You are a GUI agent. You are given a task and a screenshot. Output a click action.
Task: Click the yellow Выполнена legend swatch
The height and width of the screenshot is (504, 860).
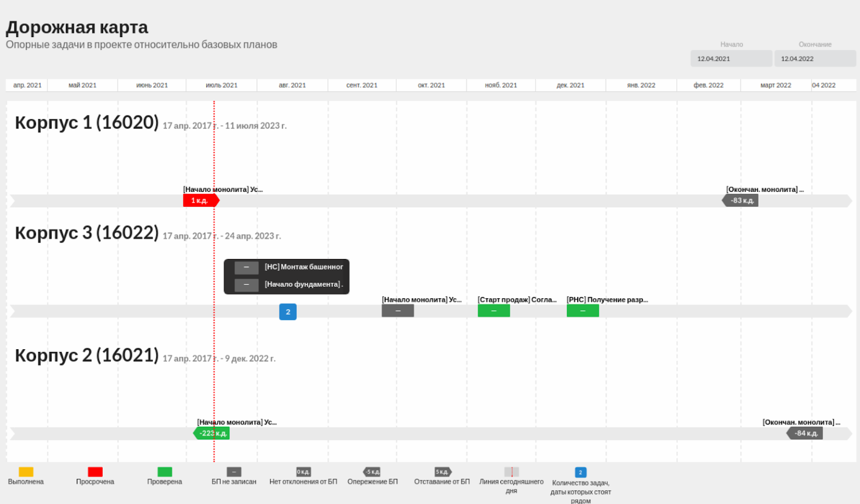pos(26,472)
